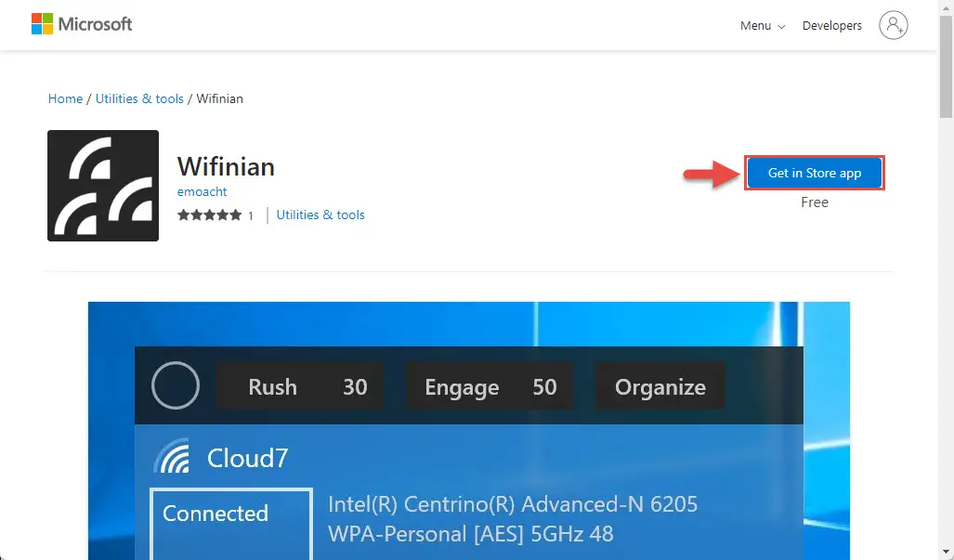Click the Rush 30 button in screenshot

tap(300, 386)
